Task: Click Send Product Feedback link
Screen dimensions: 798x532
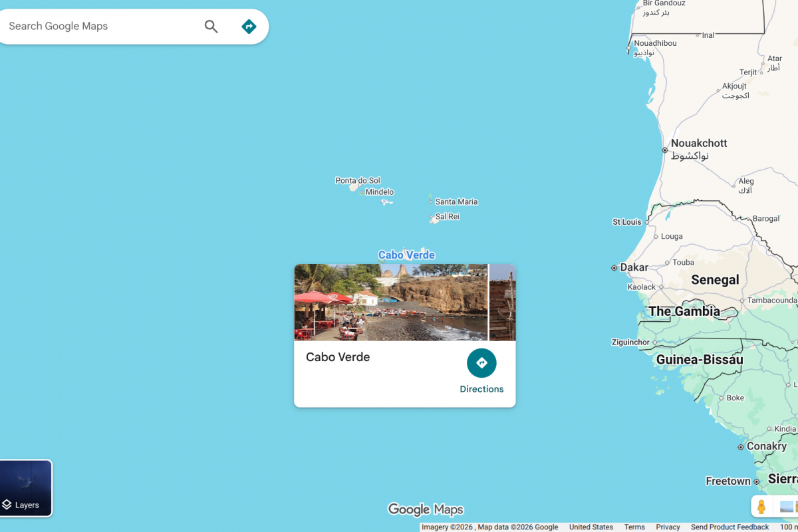Action: pos(730,527)
